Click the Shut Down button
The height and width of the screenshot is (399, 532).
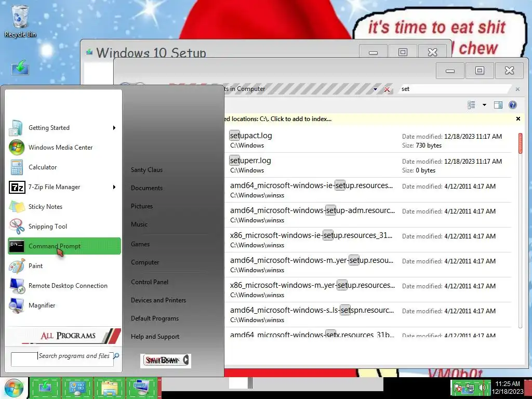tap(162, 360)
